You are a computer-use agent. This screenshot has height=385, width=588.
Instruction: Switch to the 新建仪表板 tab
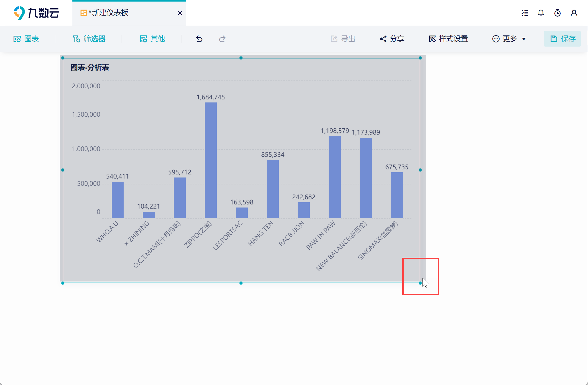[129, 13]
